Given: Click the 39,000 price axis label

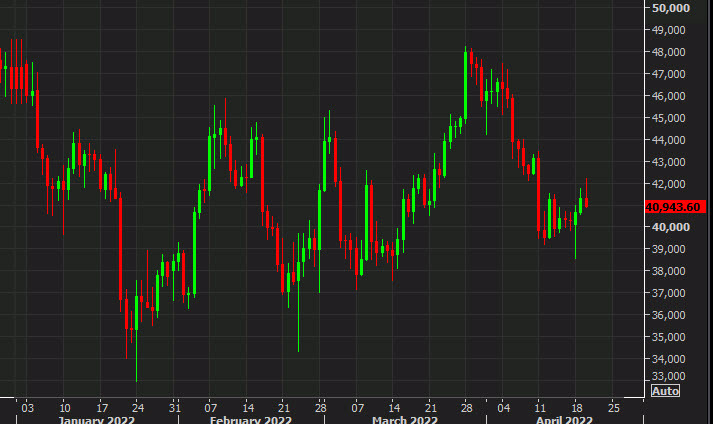Looking at the screenshot, I should pyautogui.click(x=668, y=249).
